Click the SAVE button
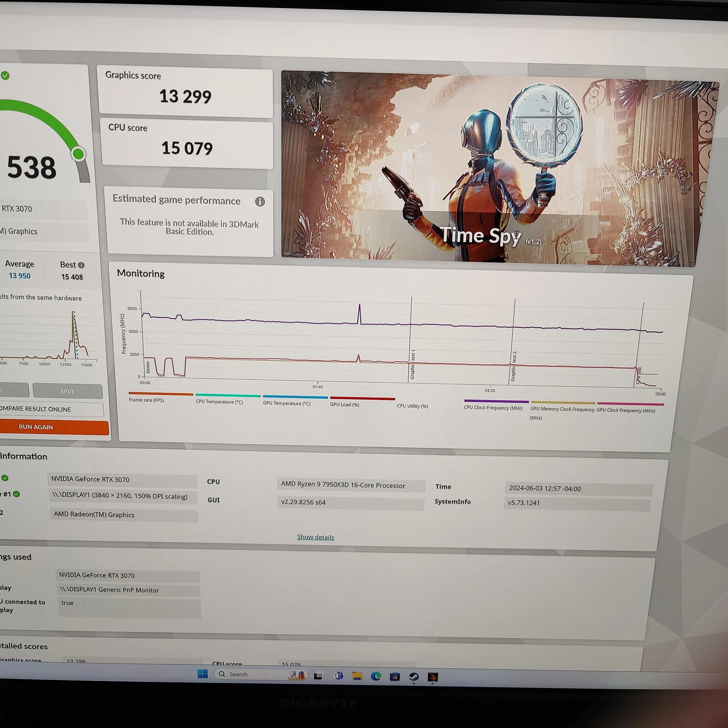Viewport: 728px width, 728px height. 68,391
